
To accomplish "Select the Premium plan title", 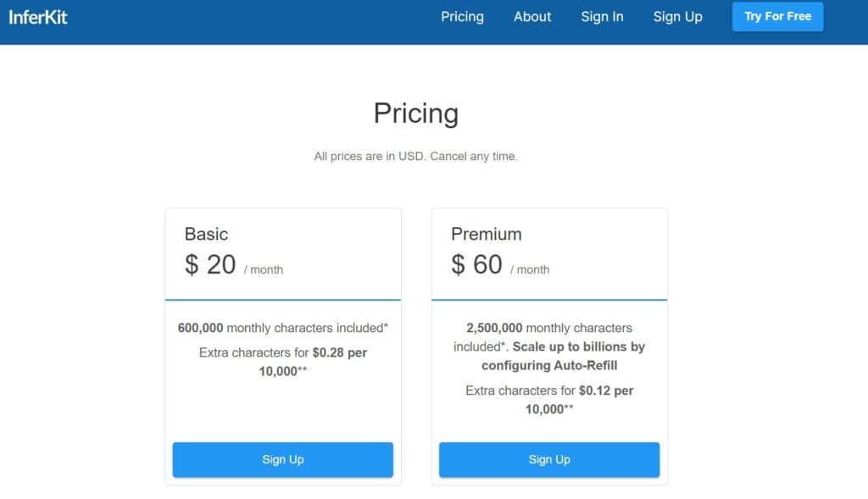I will (x=486, y=234).
